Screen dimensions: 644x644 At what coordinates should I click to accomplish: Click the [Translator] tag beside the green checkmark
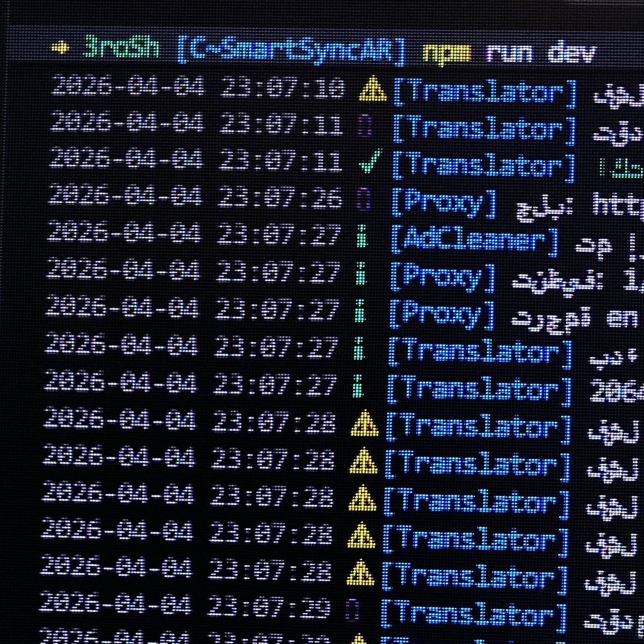coord(484,166)
